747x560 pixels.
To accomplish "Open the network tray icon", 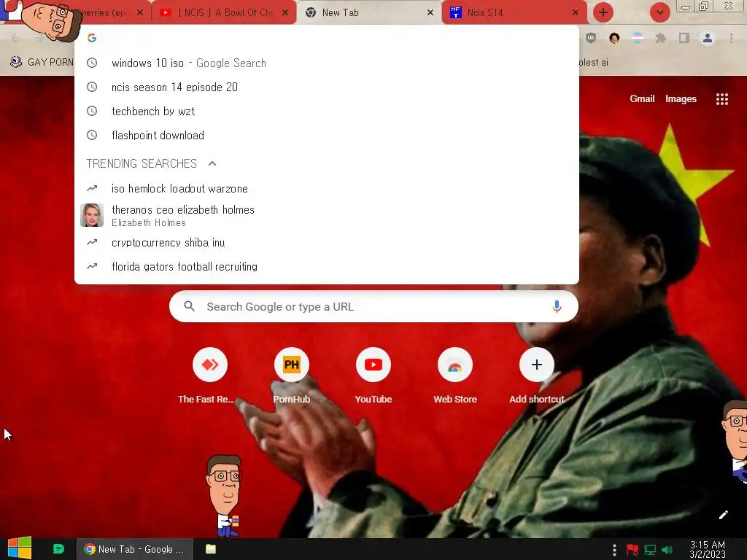I will pos(650,550).
